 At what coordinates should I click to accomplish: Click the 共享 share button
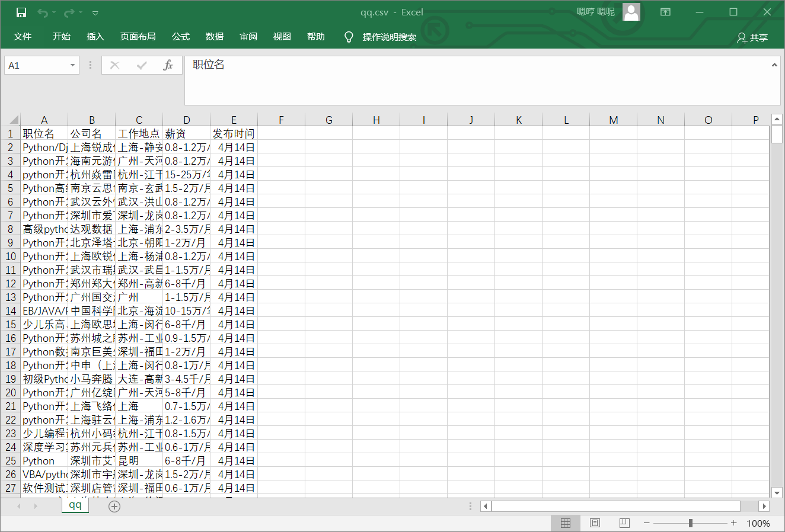tap(752, 38)
